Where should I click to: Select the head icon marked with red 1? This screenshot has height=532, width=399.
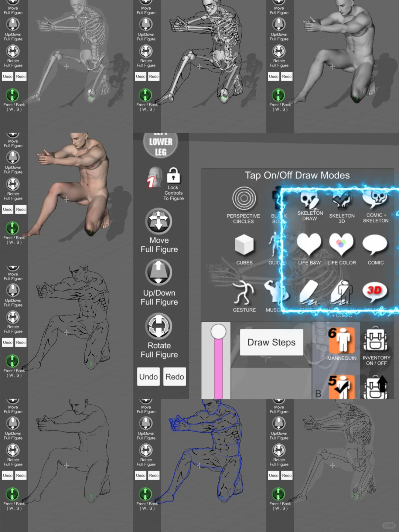coord(155,177)
